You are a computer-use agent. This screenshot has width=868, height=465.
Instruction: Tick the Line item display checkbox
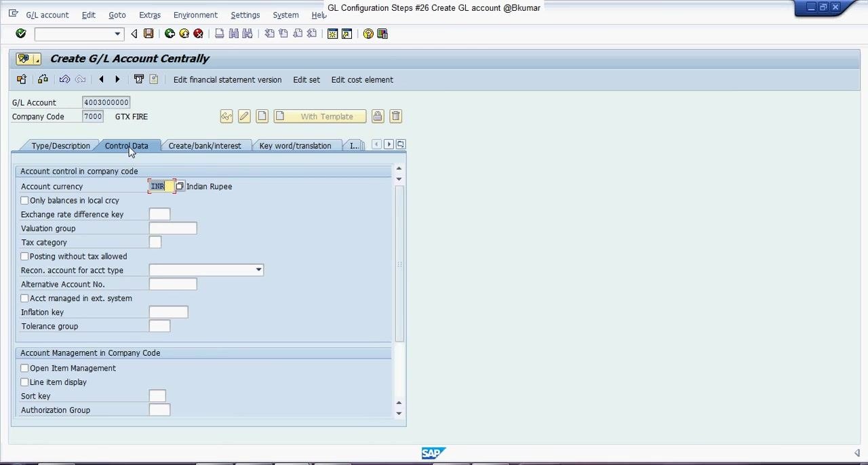[x=24, y=382]
